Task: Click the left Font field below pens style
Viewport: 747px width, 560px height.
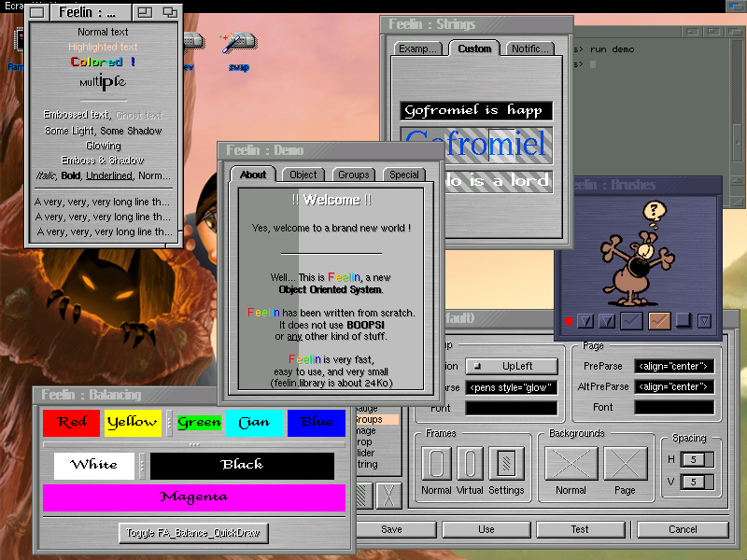Action: [x=511, y=408]
